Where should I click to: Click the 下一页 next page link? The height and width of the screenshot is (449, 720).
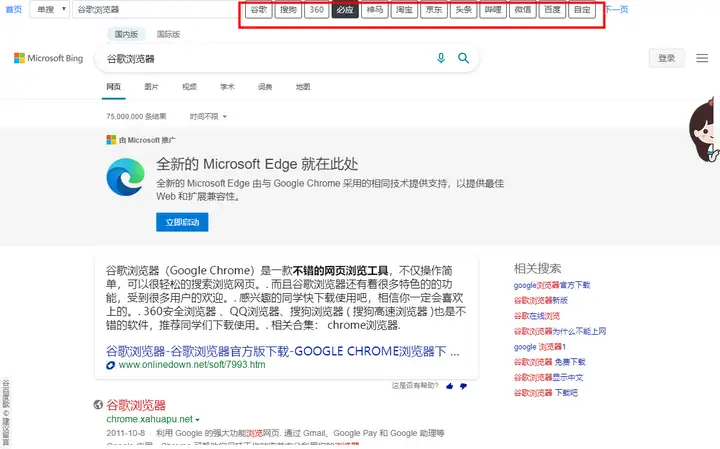click(x=616, y=9)
